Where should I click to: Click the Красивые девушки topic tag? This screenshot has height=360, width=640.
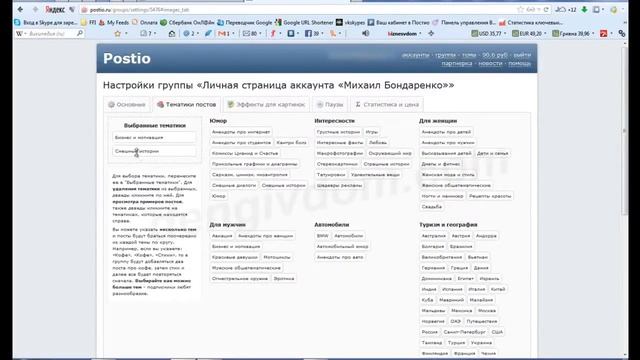(234, 257)
